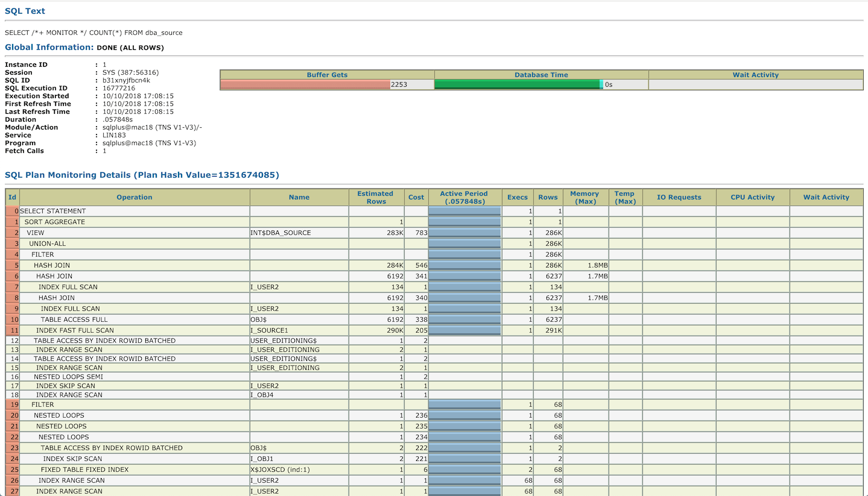The width and height of the screenshot is (868, 496).
Task: Click the Buffer Gets header
Action: [x=328, y=75]
